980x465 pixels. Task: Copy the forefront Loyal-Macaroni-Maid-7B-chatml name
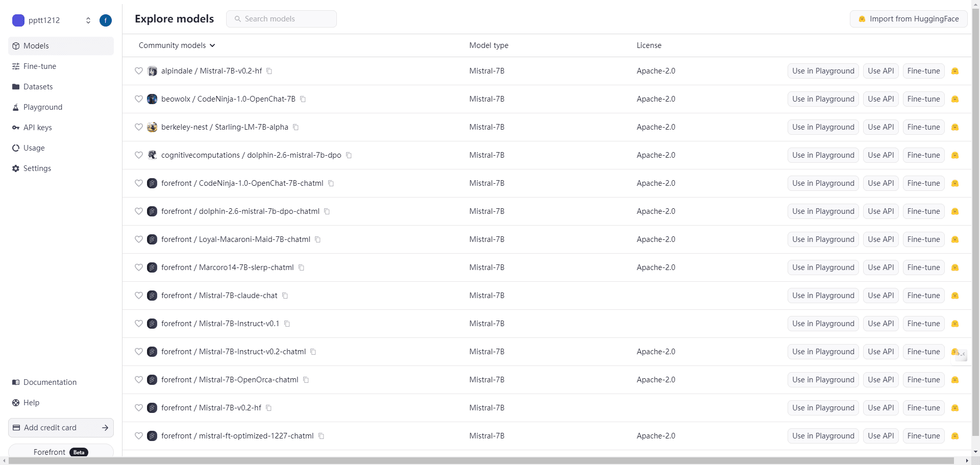point(317,239)
